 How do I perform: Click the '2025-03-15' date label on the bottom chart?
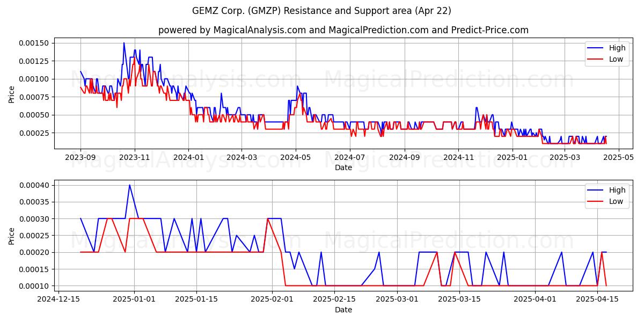point(459,299)
